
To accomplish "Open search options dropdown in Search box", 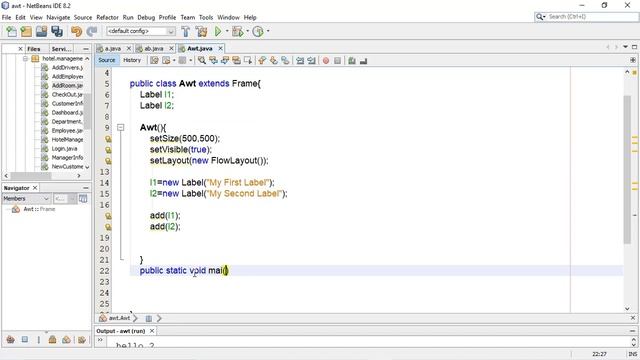I will (x=541, y=17).
